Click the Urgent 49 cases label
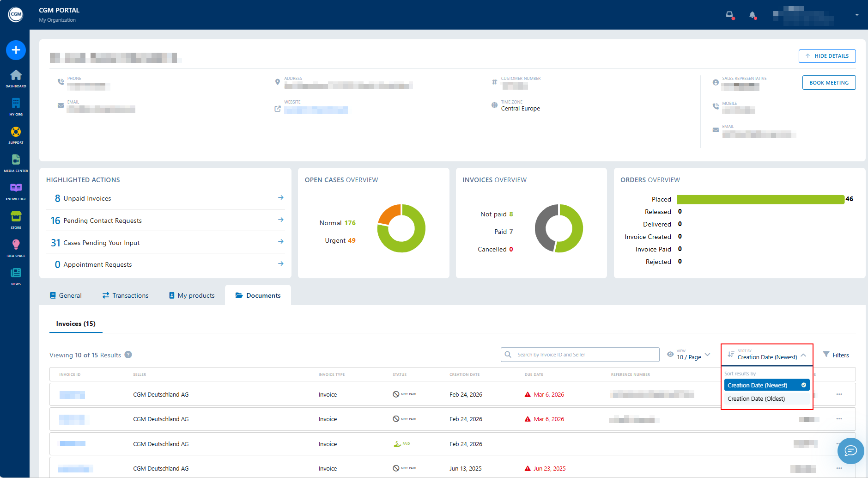Screen dimensions: 868x478 [x=340, y=240]
